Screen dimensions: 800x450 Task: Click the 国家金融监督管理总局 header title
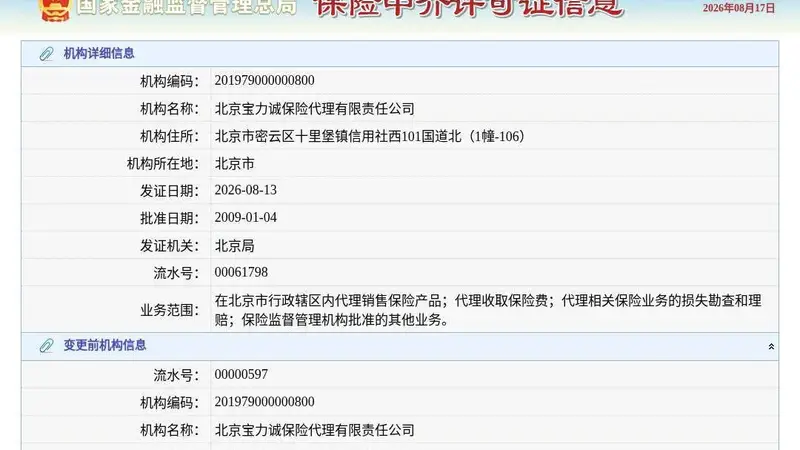point(187,7)
